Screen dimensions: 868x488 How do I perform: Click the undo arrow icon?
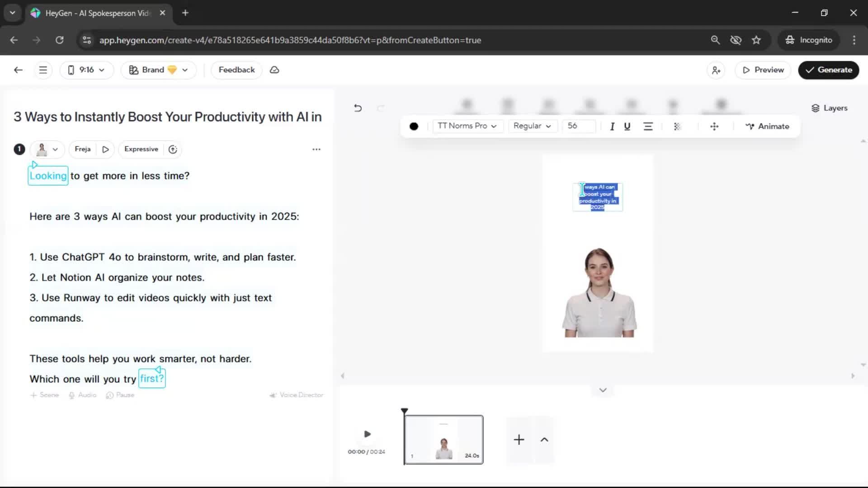coord(358,108)
